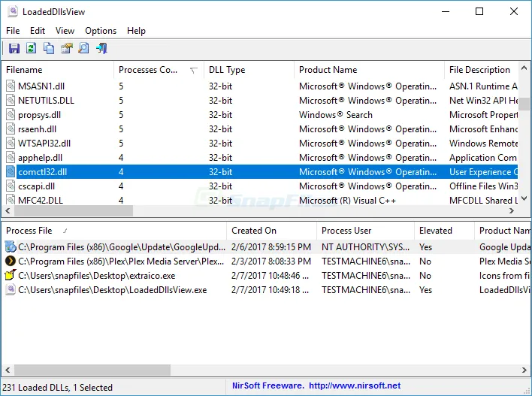Screen dimensions: 532x396
Task: Click the LoadedDllsView.exe process icon
Action: click(x=11, y=290)
